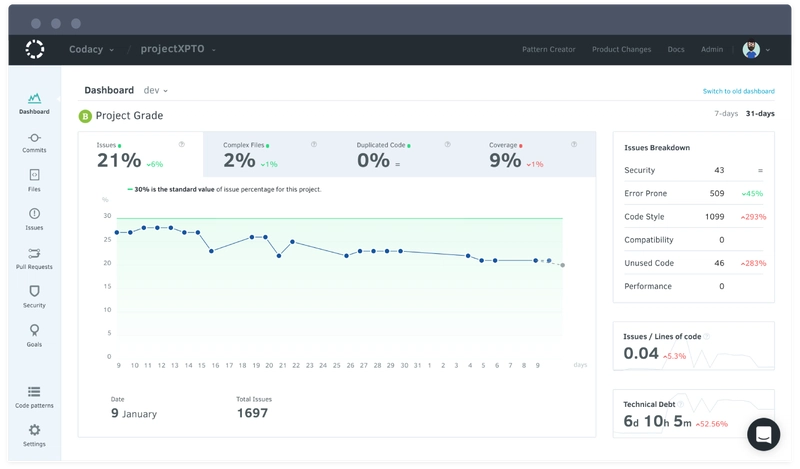800x469 pixels.
Task: Click the help icon in Issues card
Action: pos(182,144)
